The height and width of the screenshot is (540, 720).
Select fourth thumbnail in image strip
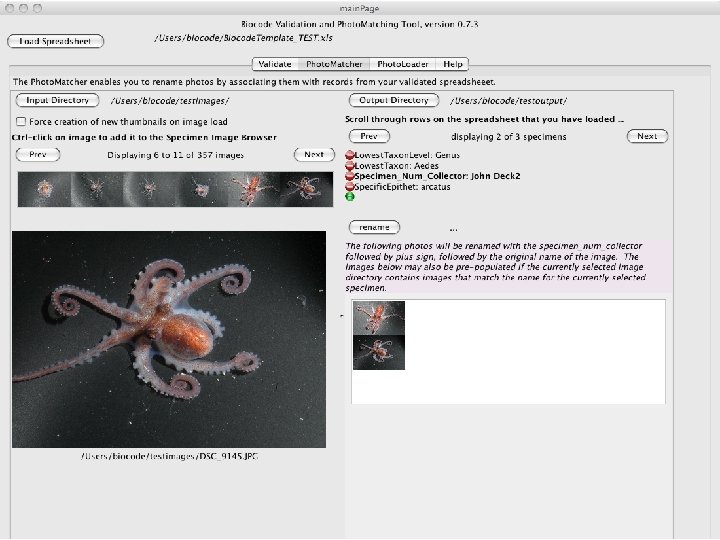tap(202, 189)
